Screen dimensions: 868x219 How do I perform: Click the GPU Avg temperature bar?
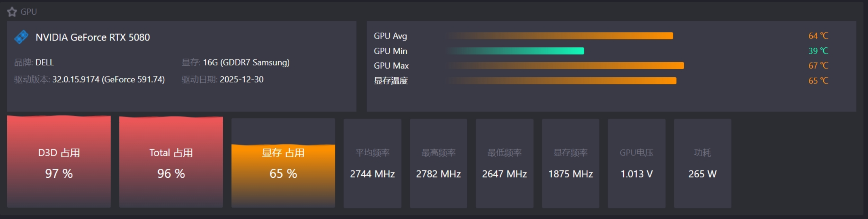pyautogui.click(x=560, y=36)
